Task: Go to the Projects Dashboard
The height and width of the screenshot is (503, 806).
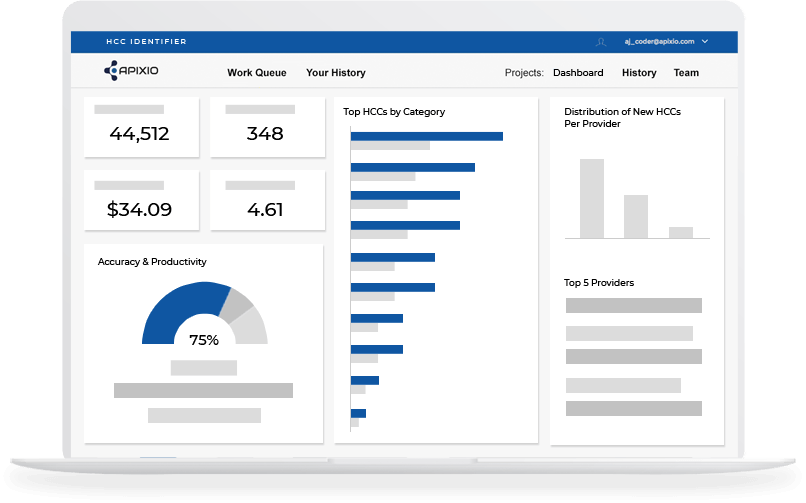Action: (578, 72)
